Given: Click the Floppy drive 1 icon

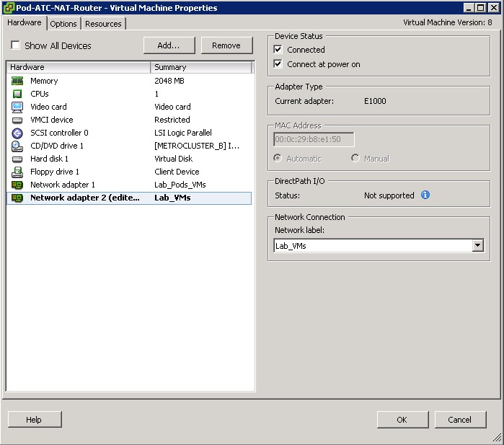Looking at the screenshot, I should [17, 172].
